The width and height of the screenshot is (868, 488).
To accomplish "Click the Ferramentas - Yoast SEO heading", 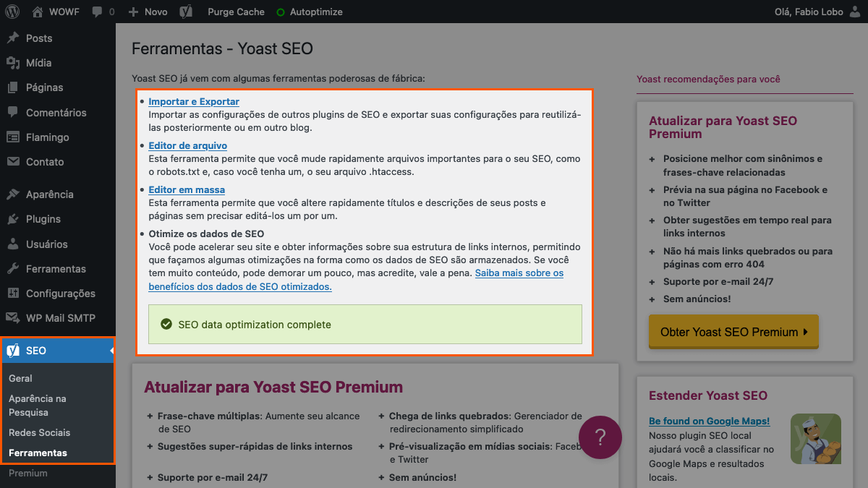I will [x=222, y=48].
